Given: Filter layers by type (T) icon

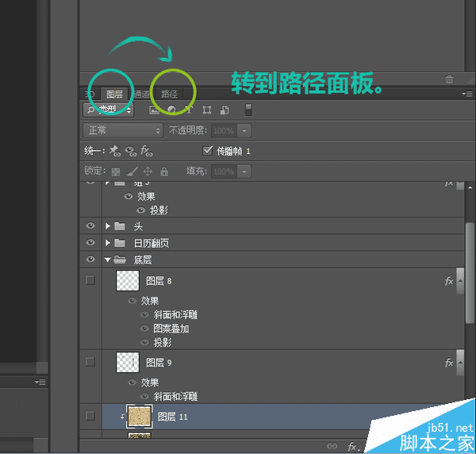Looking at the screenshot, I should (x=189, y=110).
